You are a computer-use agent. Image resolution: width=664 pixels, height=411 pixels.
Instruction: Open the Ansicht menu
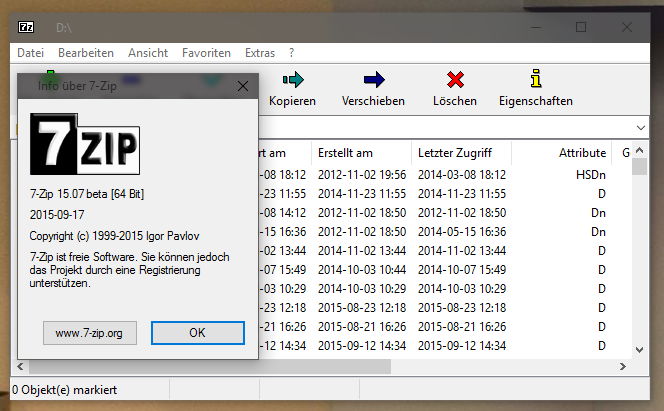148,53
